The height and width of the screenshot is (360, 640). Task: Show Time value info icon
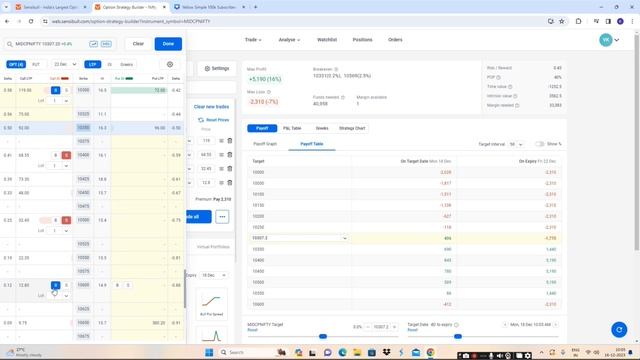[x=510, y=87]
